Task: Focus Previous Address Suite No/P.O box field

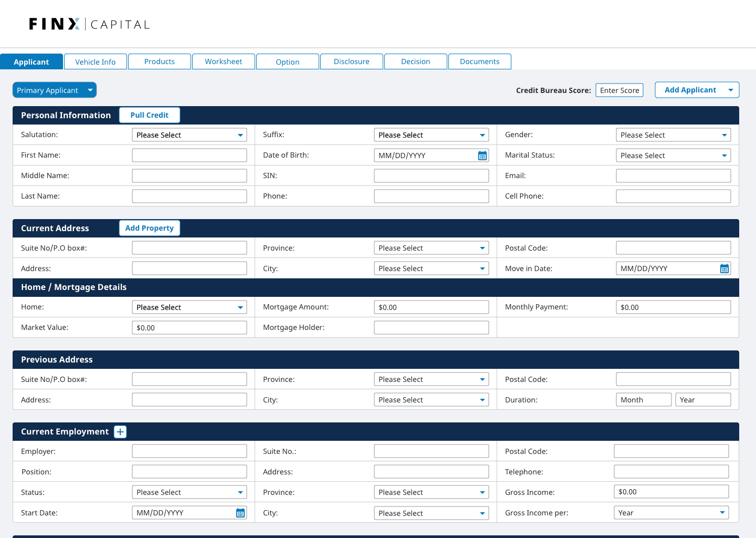Action: point(190,379)
